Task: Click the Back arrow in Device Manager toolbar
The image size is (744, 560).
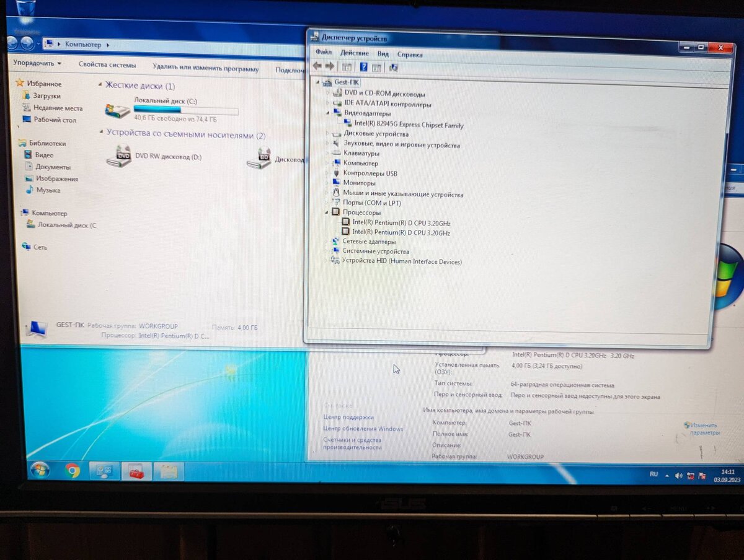Action: coord(317,66)
